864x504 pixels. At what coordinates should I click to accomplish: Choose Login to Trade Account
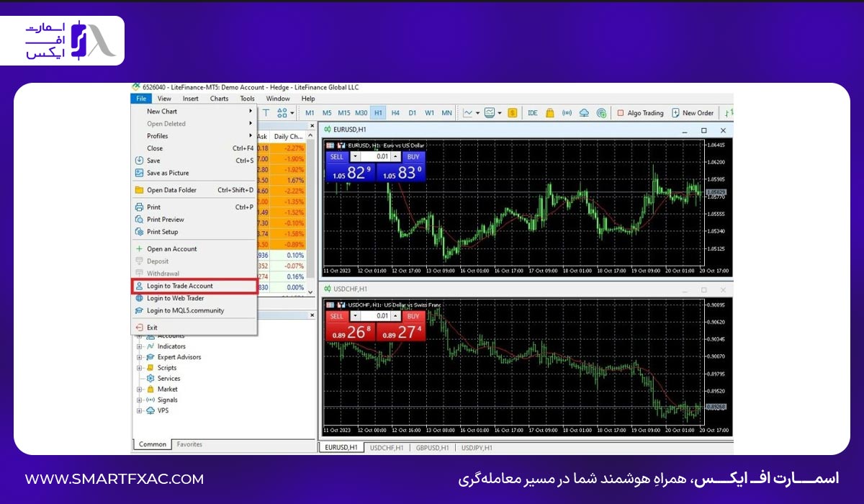(x=194, y=286)
